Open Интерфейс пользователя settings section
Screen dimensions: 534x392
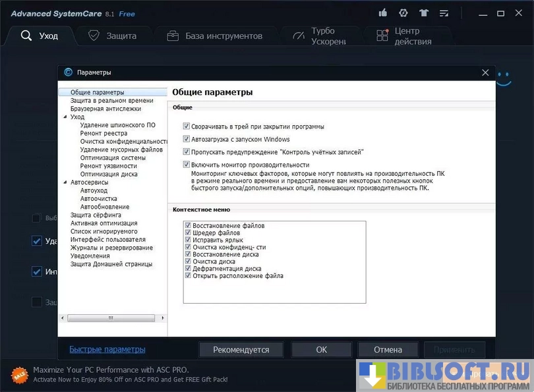point(107,240)
